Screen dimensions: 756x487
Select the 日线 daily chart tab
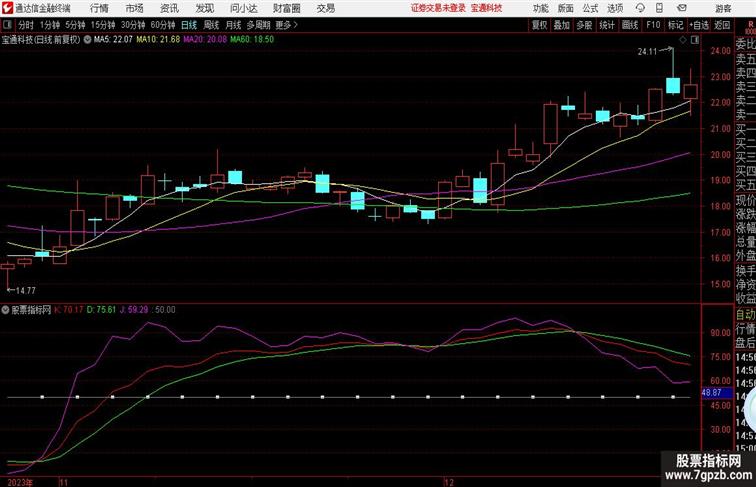point(189,25)
